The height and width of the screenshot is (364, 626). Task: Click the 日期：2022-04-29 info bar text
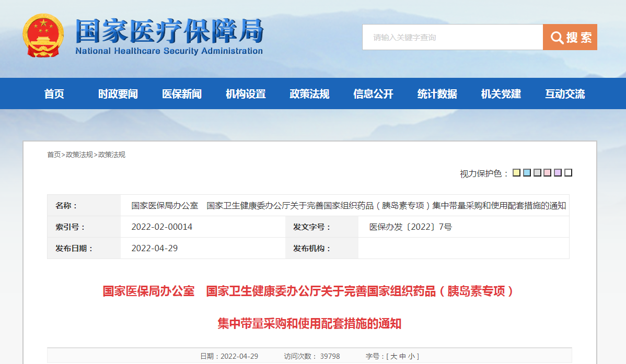point(229,356)
